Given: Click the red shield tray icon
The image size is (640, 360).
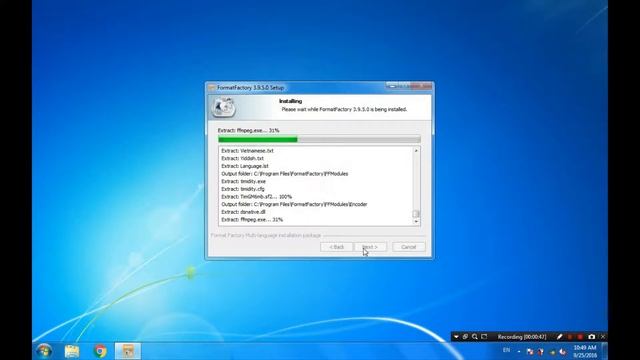Looking at the screenshot, I should coord(541,351).
